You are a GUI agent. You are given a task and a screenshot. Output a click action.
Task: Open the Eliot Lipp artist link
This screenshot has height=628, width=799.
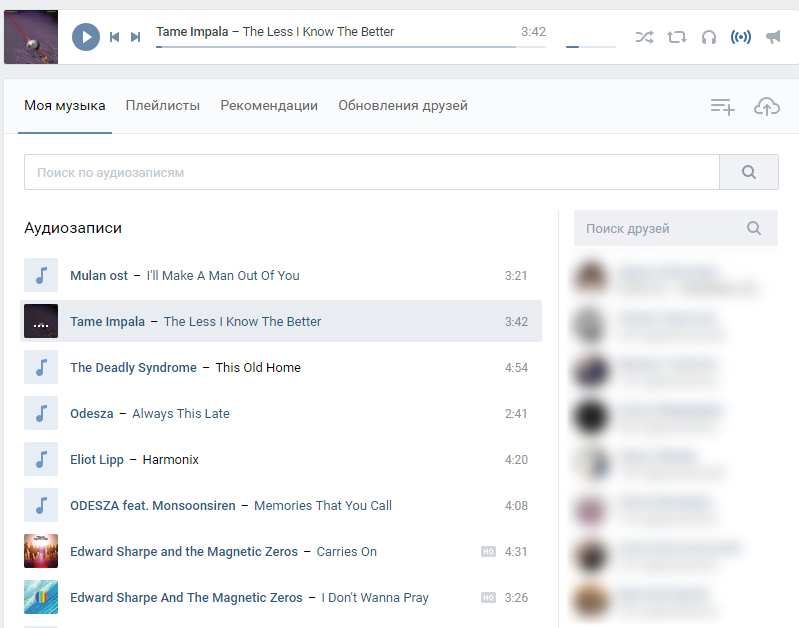(x=97, y=460)
